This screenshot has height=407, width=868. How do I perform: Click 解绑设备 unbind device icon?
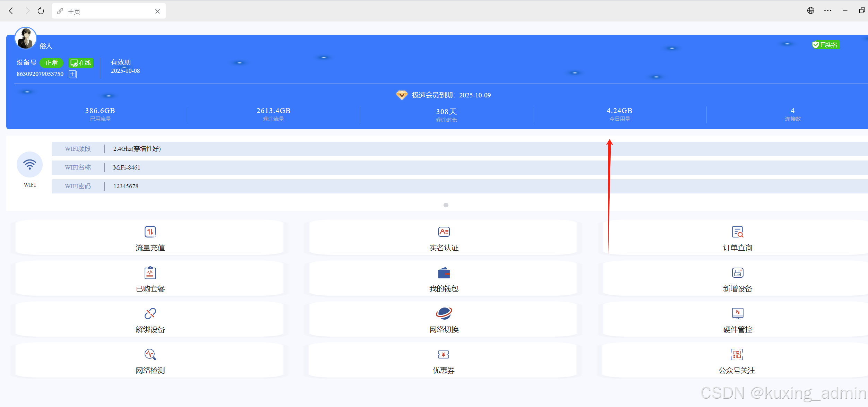[x=150, y=314]
